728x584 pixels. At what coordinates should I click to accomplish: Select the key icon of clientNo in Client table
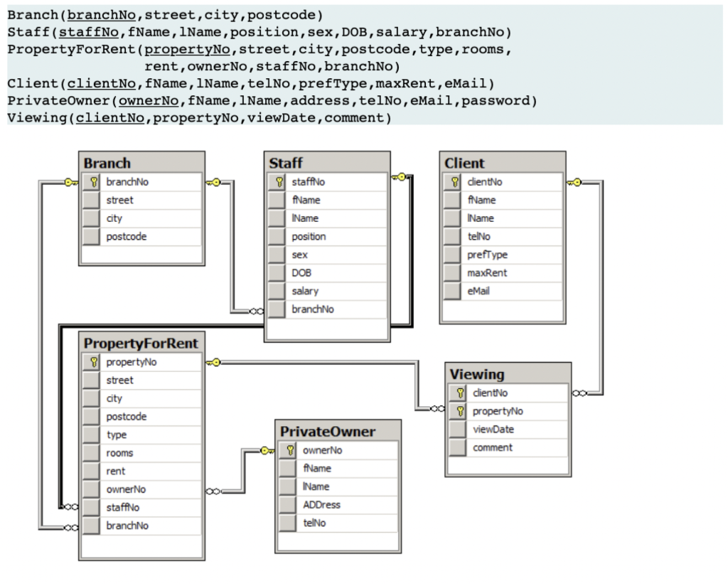pos(454,181)
